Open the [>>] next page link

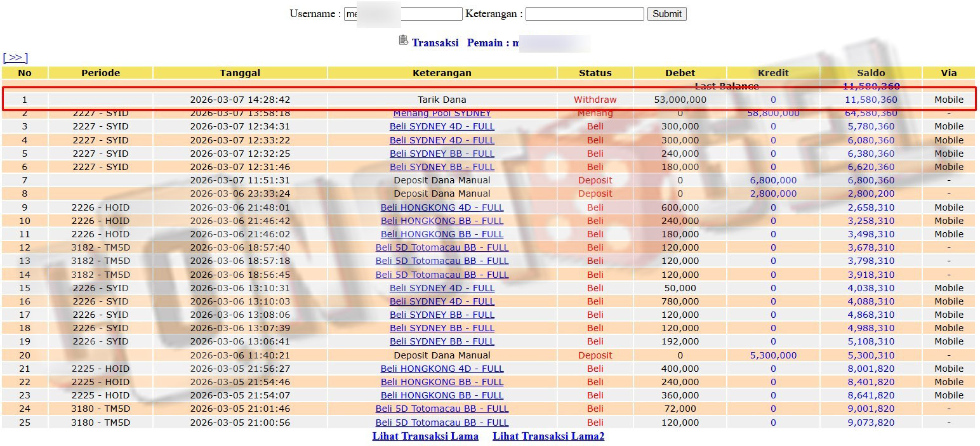point(15,58)
